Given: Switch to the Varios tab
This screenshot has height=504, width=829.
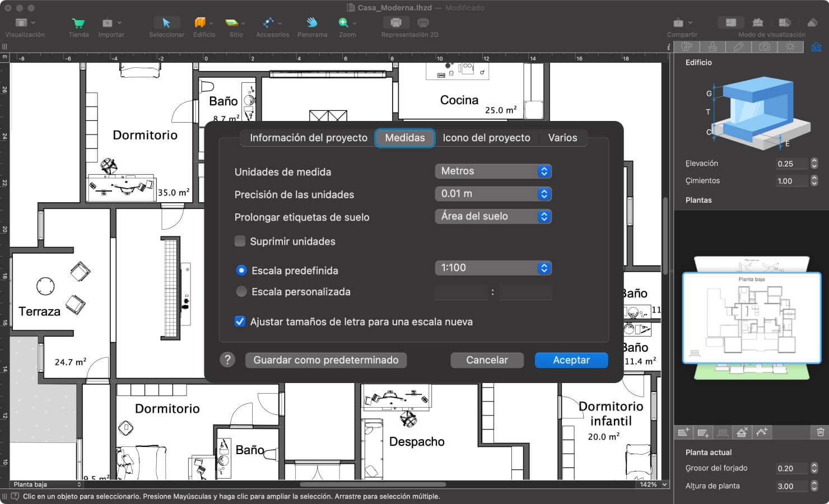Looking at the screenshot, I should click(x=562, y=138).
